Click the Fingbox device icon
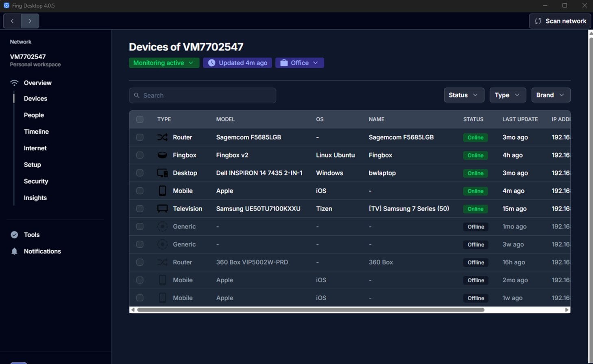Viewport: 593px width, 364px height. [x=162, y=155]
